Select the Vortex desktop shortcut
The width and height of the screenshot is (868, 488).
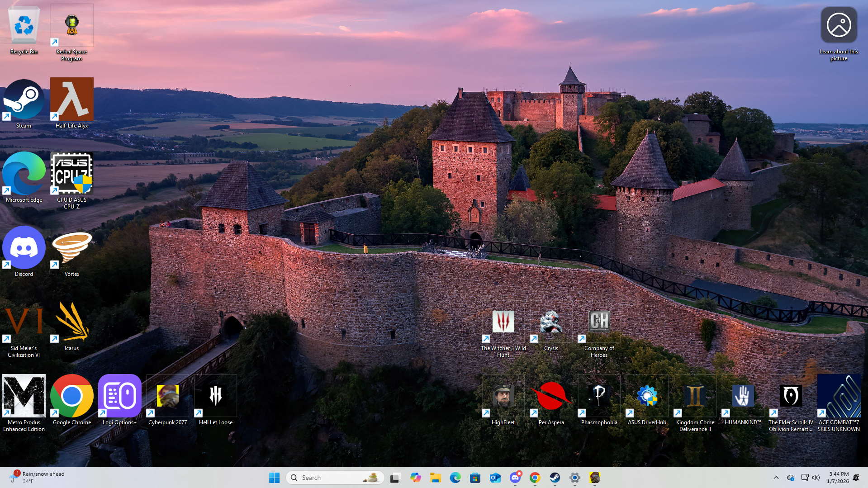pos(71,248)
